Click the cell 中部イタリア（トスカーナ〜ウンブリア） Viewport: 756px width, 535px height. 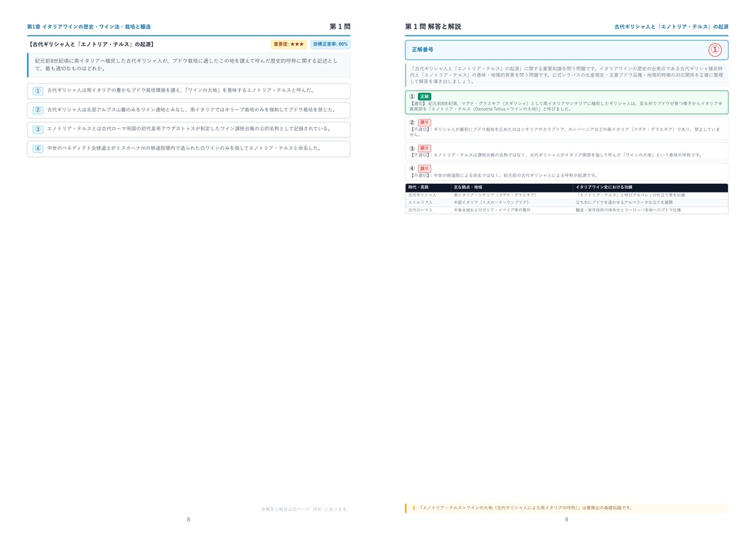click(491, 202)
